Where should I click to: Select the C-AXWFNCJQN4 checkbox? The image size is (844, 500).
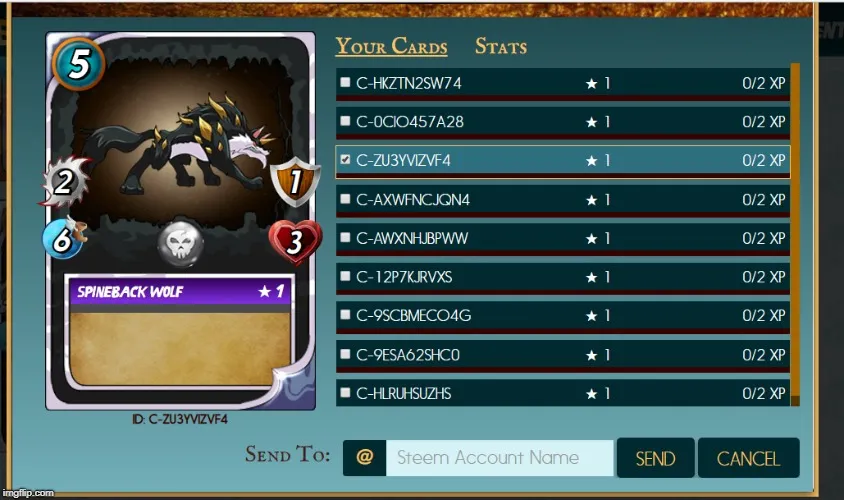point(345,199)
